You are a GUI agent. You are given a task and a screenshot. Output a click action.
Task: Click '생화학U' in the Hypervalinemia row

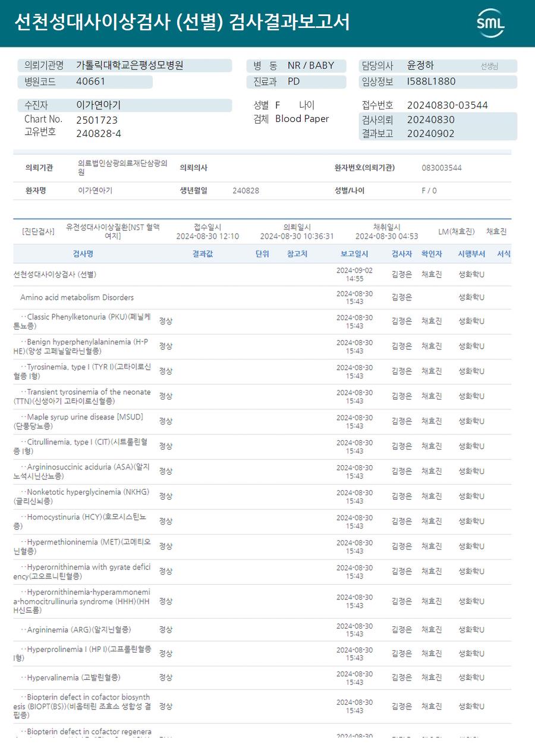[471, 677]
